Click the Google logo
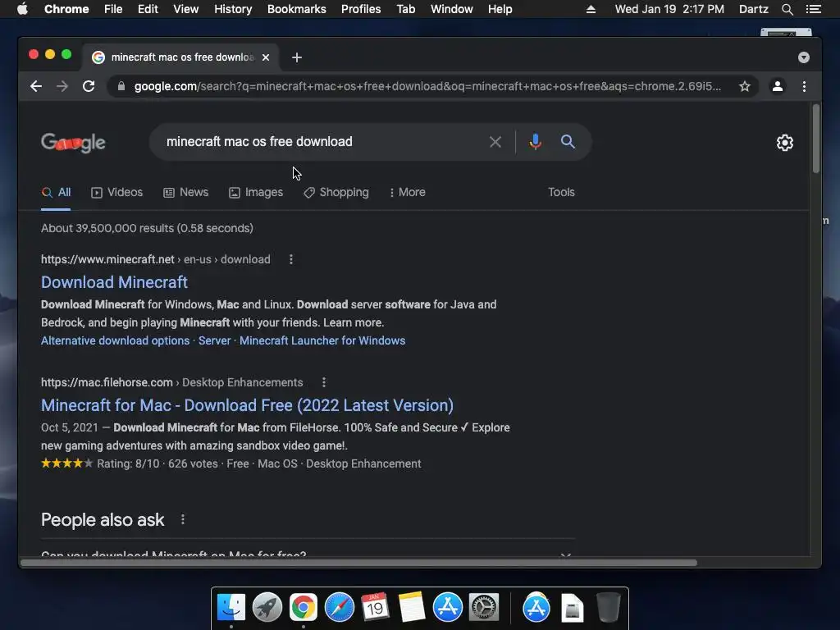The height and width of the screenshot is (630, 840). point(73,143)
